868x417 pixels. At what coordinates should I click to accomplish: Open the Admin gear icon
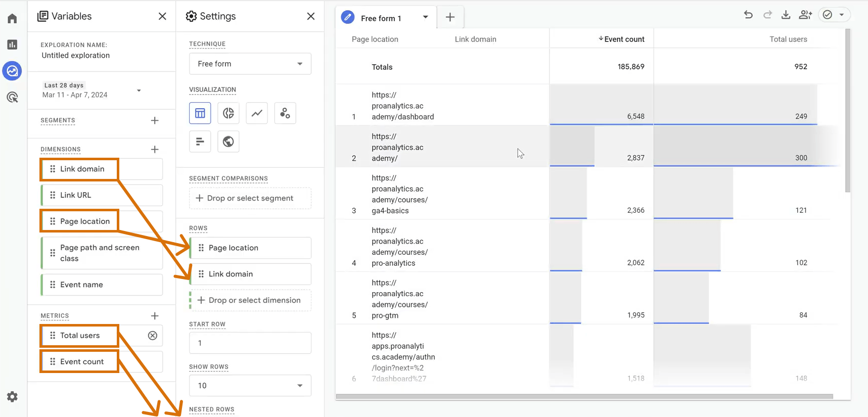(12, 397)
